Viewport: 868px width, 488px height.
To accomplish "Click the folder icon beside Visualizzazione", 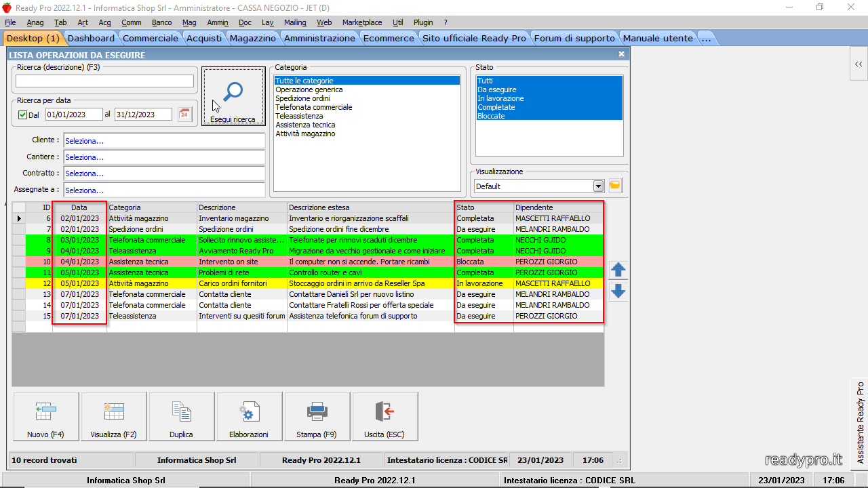I will 615,186.
